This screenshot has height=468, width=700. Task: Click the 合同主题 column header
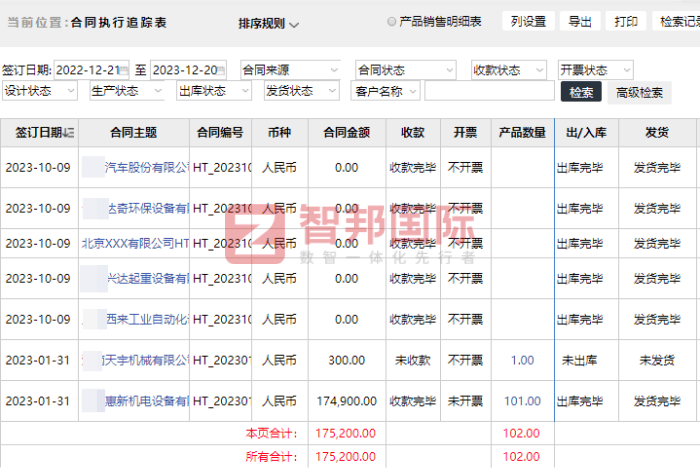tap(133, 133)
